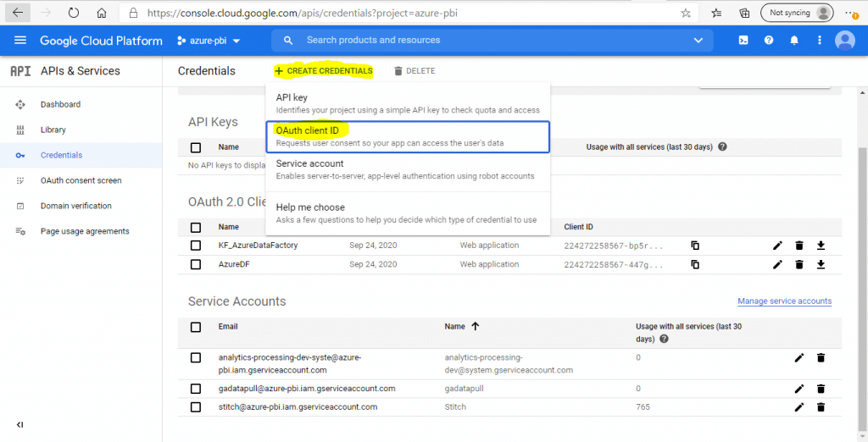The image size is (868, 442).
Task: Check the gadatapull account checkbox
Action: click(196, 389)
